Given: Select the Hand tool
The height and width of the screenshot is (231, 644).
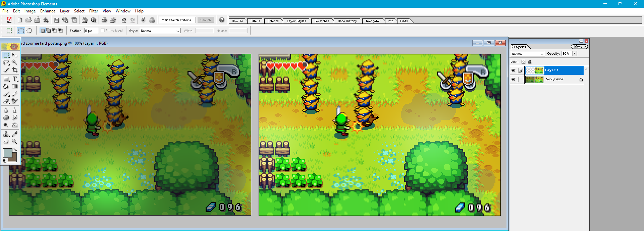Looking at the screenshot, I should [6, 141].
